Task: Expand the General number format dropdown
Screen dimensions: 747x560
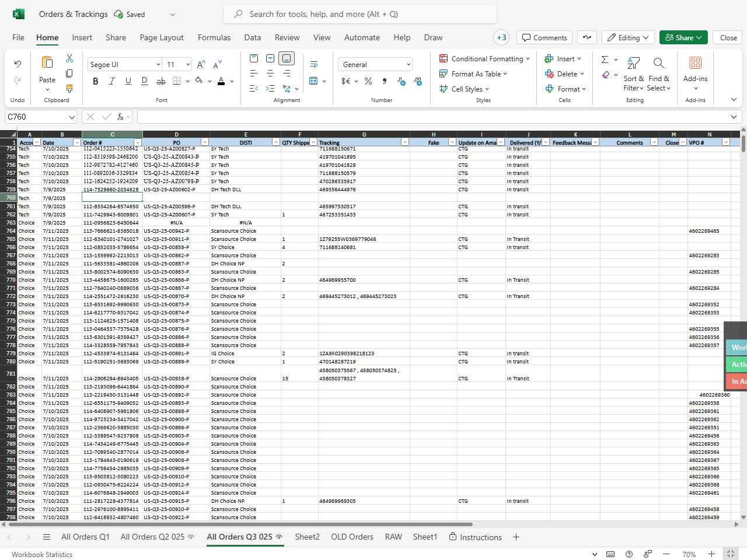Action: 409,64
